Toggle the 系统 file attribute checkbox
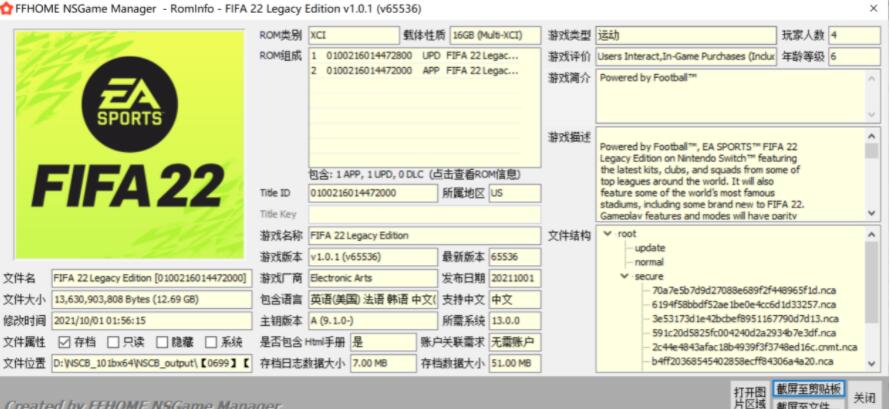890x409 pixels. [211, 342]
